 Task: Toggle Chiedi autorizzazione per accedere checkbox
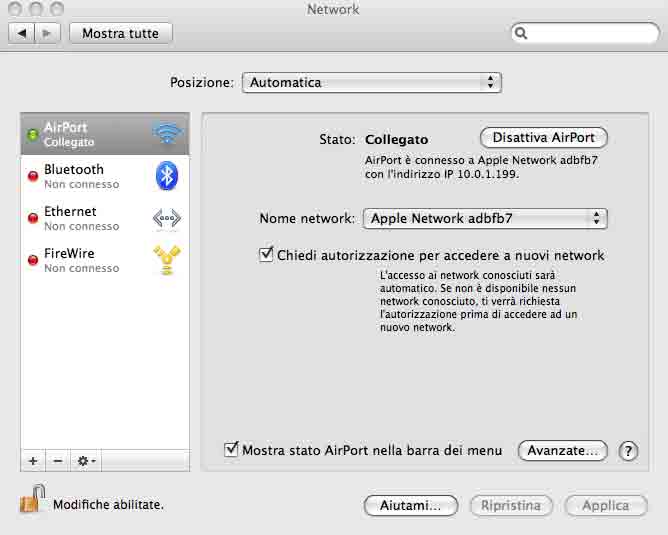266,255
